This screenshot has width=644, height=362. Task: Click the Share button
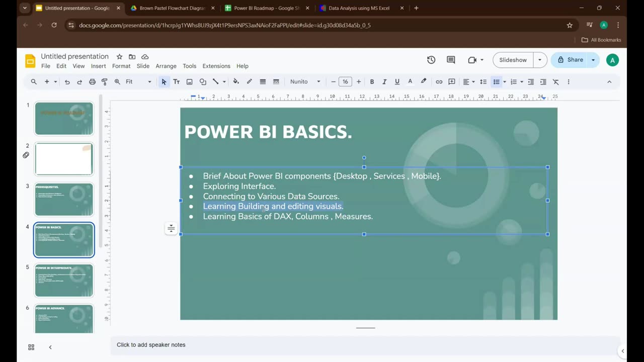[x=571, y=60]
